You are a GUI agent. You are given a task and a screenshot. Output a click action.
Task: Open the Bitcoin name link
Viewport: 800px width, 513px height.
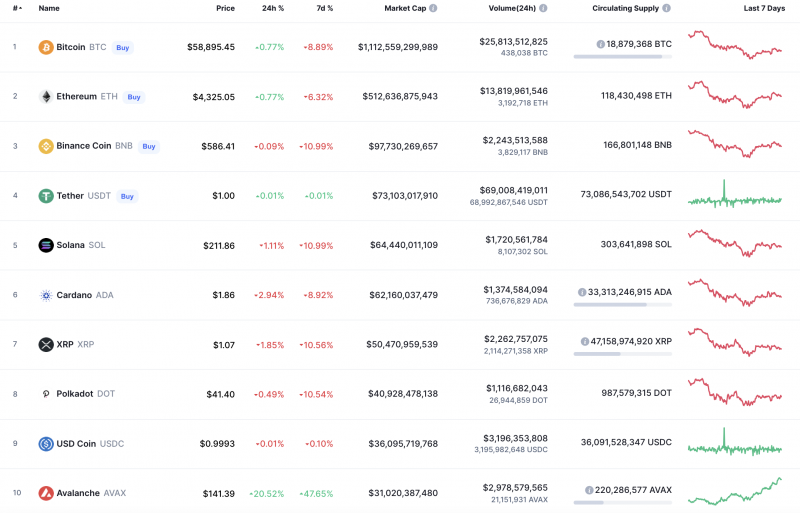[70, 47]
